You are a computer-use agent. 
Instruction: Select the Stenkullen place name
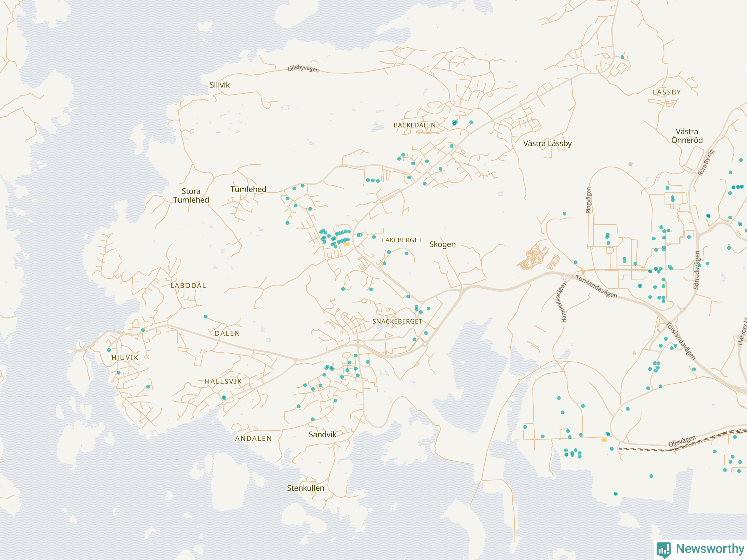click(306, 488)
